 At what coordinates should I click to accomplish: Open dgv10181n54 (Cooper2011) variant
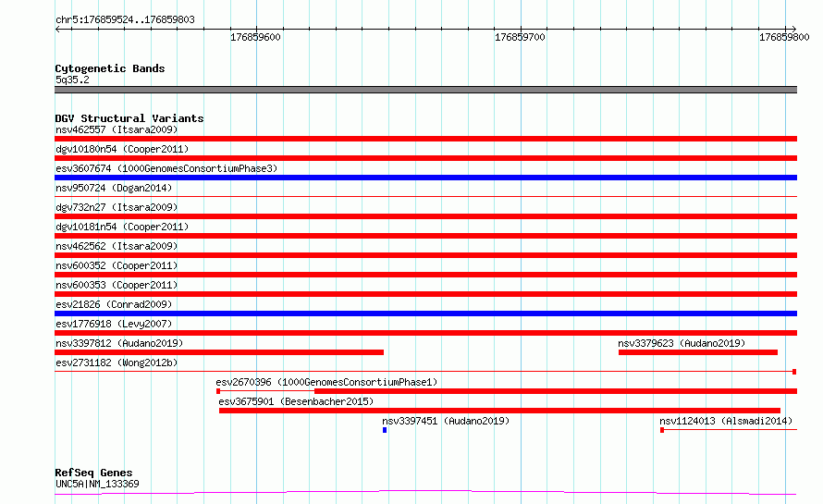[x=122, y=227]
